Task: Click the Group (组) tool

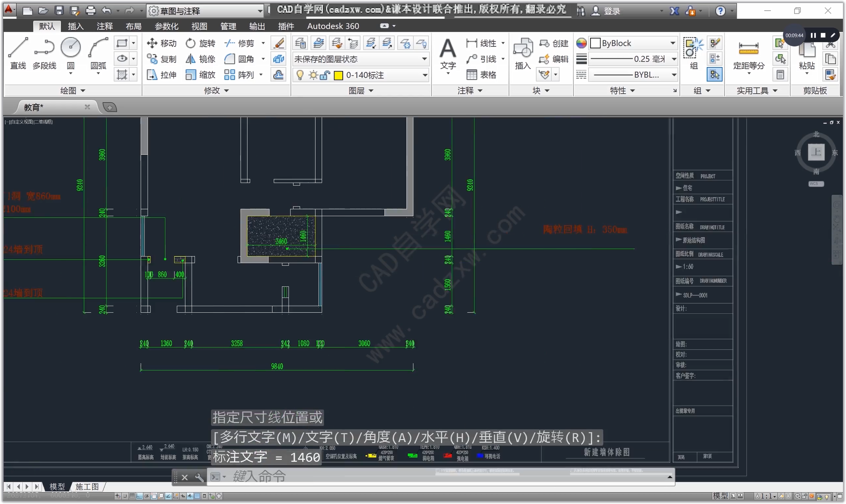Action: [x=694, y=54]
